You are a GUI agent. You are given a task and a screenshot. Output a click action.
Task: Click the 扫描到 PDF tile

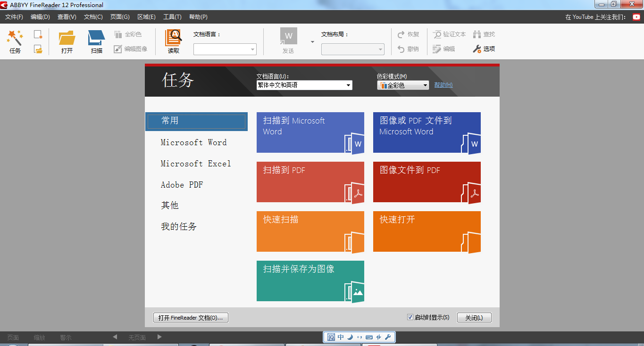[310, 182]
